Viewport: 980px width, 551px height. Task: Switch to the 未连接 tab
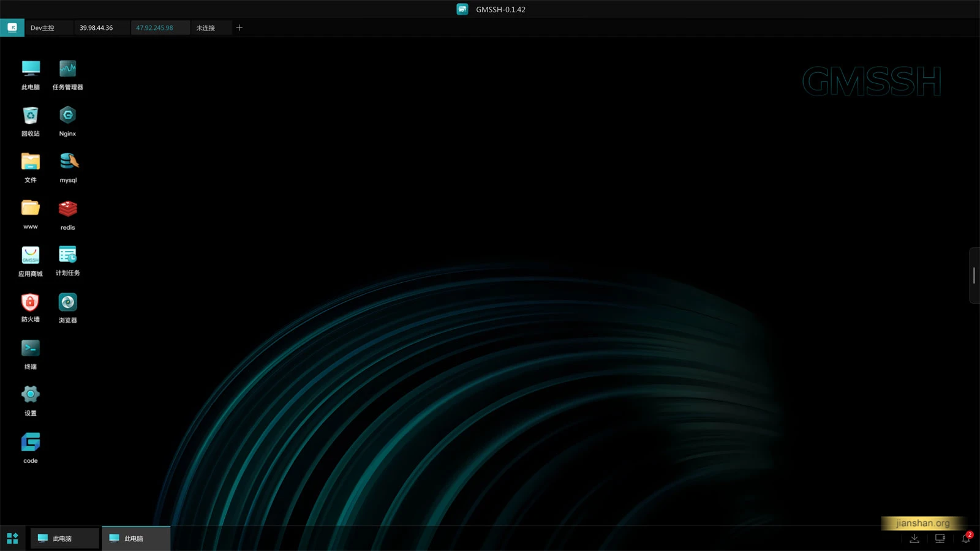(211, 28)
